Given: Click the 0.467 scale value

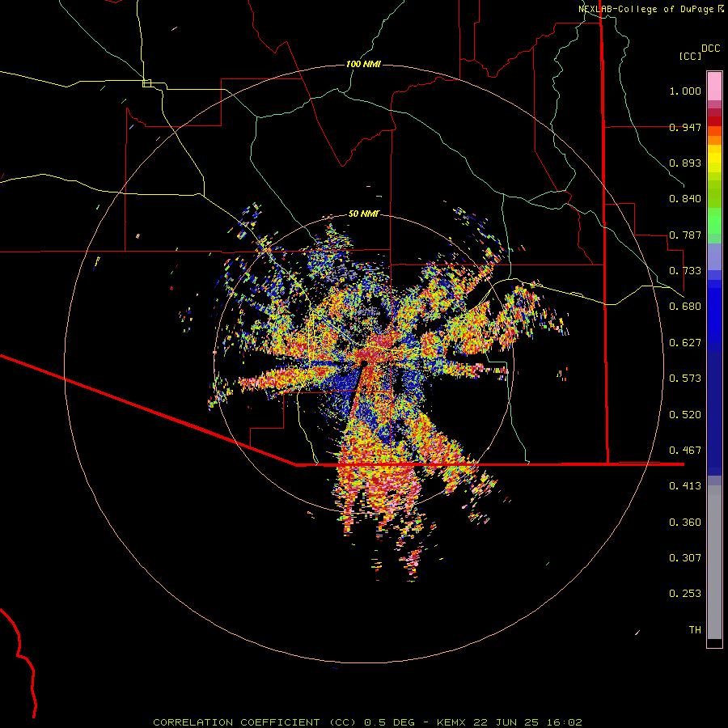Looking at the screenshot, I should point(685,451).
